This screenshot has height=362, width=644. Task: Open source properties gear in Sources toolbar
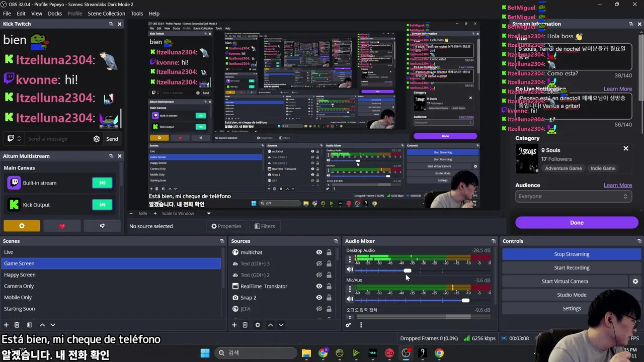258,325
